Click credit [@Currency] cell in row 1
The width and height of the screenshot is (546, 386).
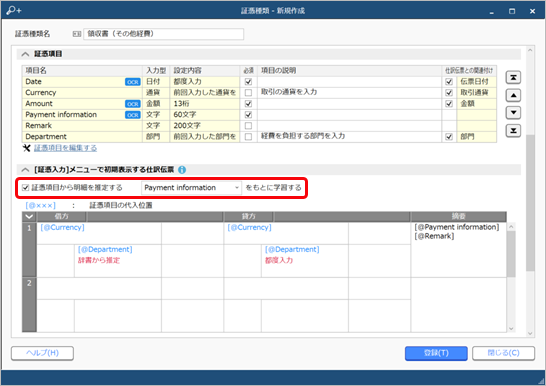coord(286,233)
